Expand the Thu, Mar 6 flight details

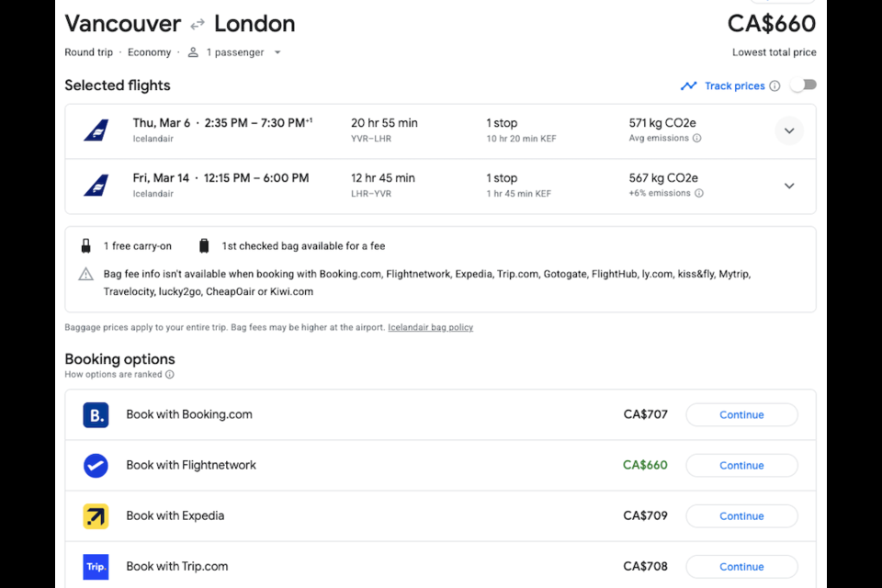click(789, 131)
